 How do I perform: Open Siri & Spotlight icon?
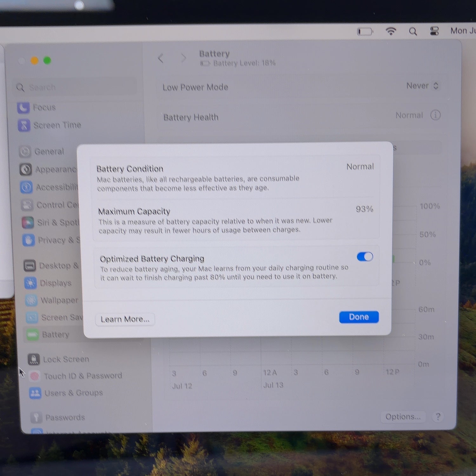click(28, 222)
